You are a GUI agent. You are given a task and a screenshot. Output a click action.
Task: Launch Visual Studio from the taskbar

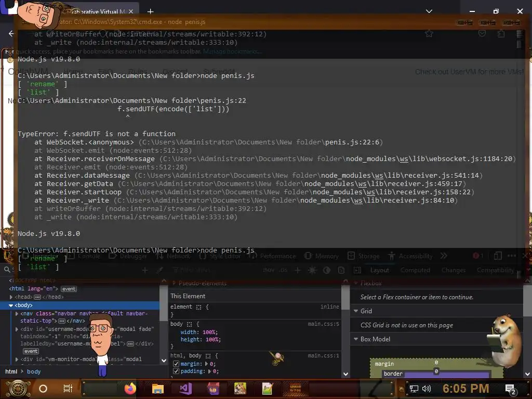(x=185, y=389)
